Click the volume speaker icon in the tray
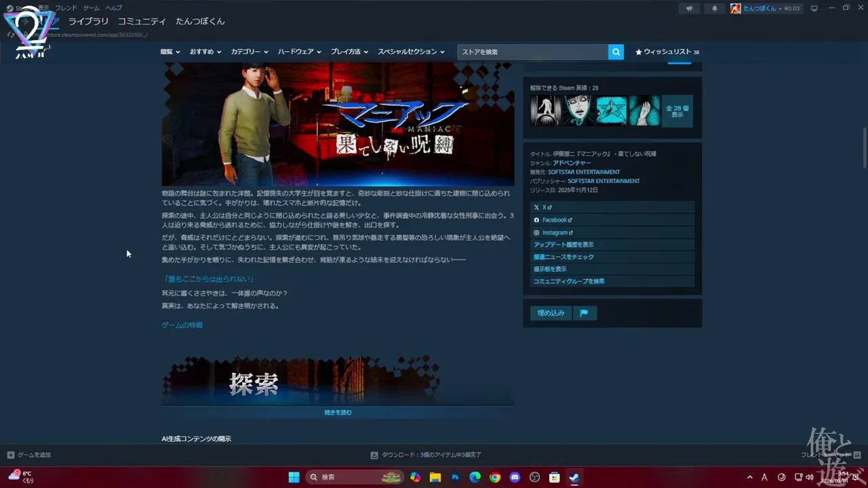 [x=809, y=477]
